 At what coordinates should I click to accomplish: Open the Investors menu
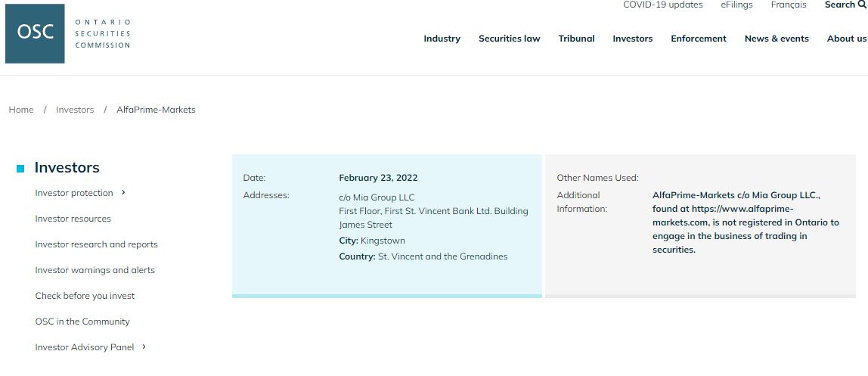(633, 39)
